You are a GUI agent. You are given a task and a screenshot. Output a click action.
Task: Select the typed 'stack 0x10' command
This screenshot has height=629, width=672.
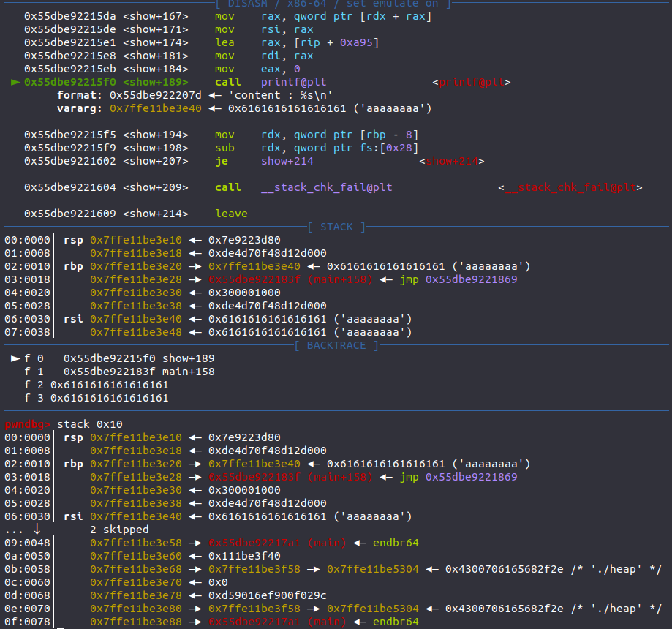pyautogui.click(x=89, y=424)
